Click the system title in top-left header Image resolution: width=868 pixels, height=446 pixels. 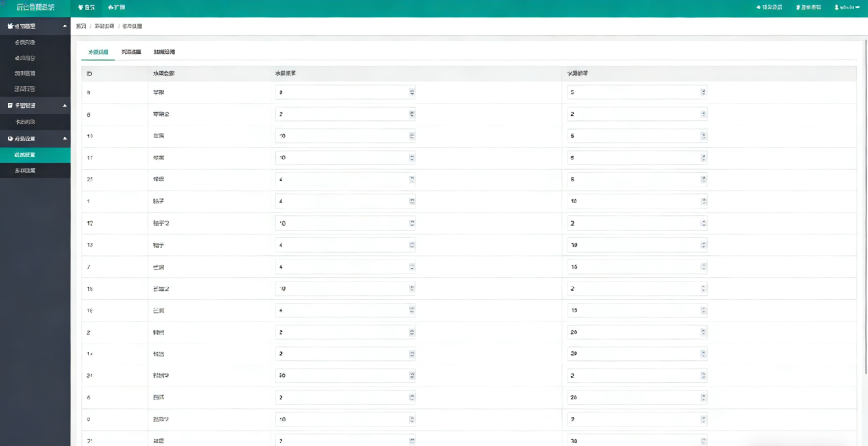click(x=35, y=8)
